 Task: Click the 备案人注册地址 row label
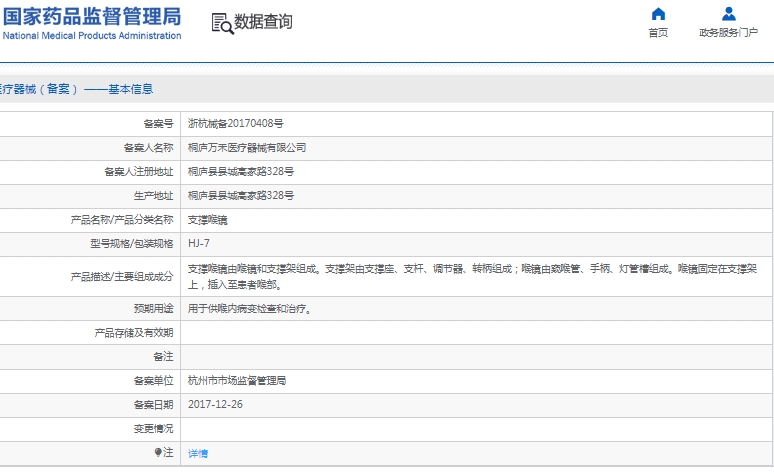click(x=139, y=171)
